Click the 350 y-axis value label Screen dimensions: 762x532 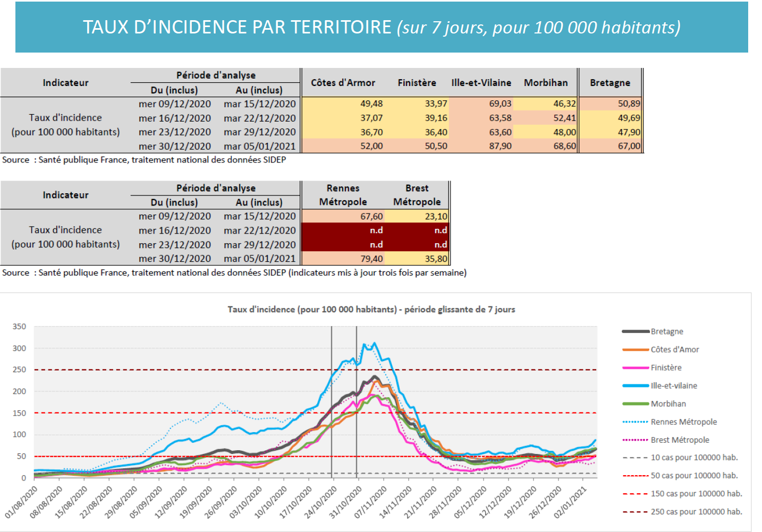click(x=20, y=327)
